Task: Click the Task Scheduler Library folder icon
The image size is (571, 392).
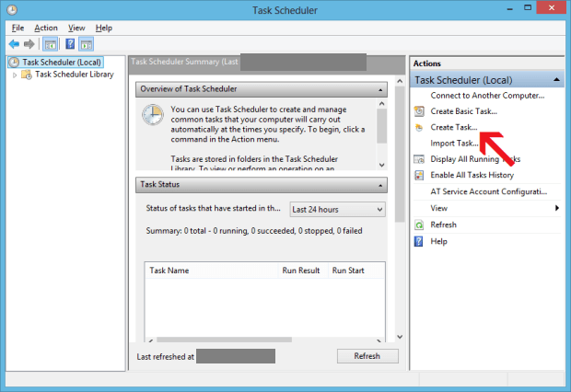Action: click(x=27, y=75)
